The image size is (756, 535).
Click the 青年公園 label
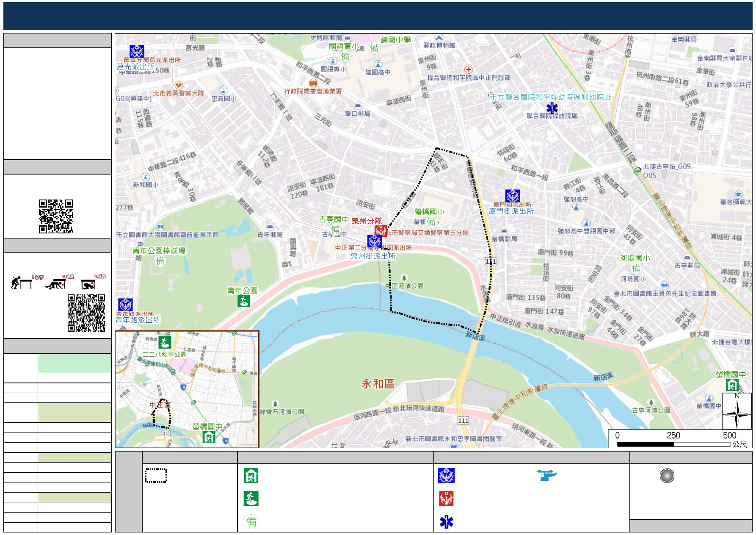pos(242,291)
